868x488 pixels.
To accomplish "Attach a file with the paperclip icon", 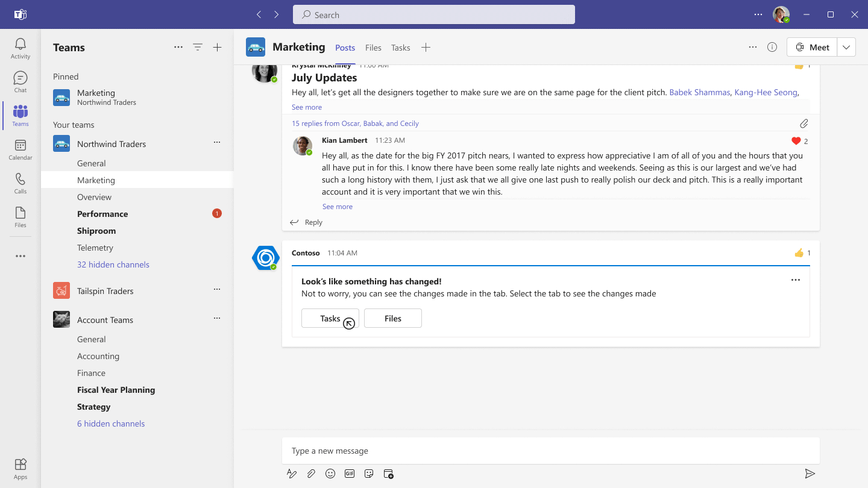I will coord(311,474).
